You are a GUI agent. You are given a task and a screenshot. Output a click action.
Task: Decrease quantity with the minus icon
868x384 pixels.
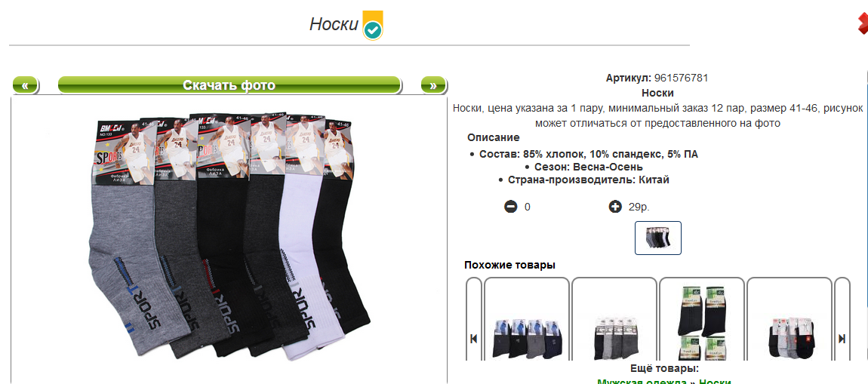(x=510, y=207)
